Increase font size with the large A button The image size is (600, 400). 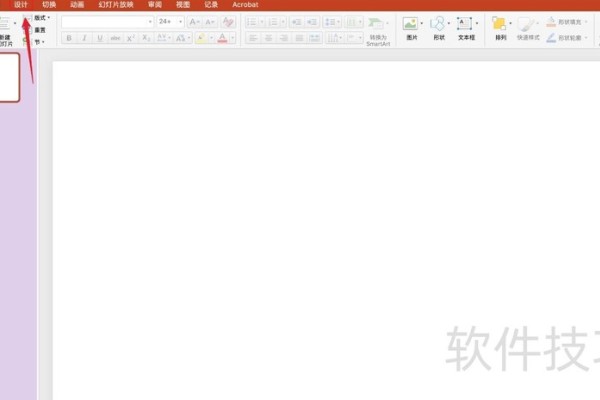click(x=194, y=22)
